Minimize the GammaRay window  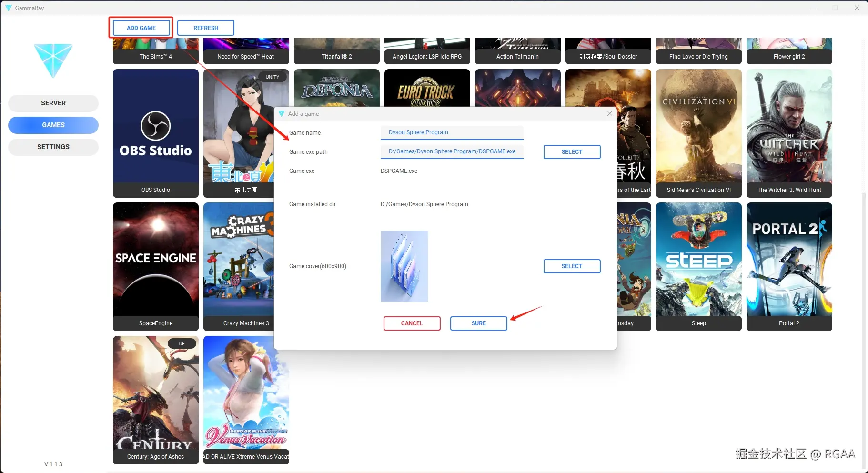coord(814,8)
